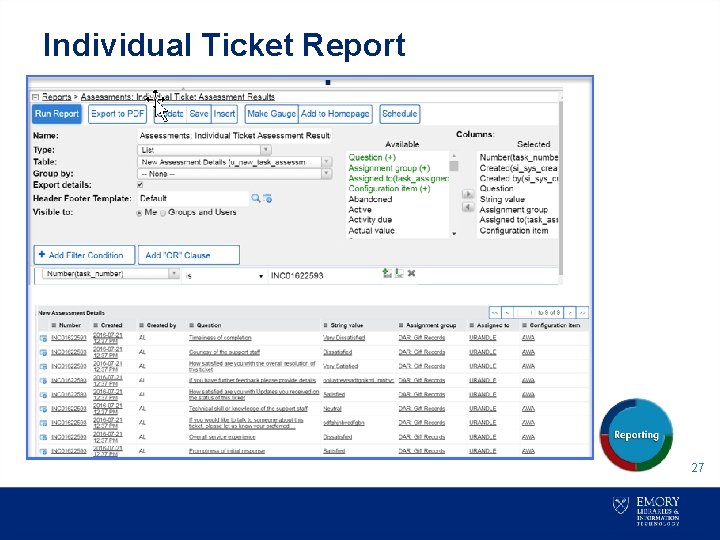
Task: Open record icon for Courtesy row
Action: click(43, 353)
